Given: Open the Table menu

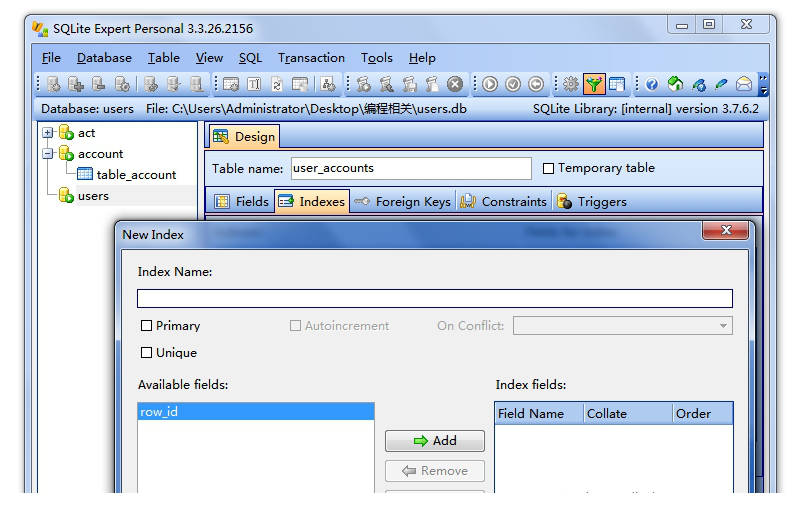Looking at the screenshot, I should (x=164, y=58).
